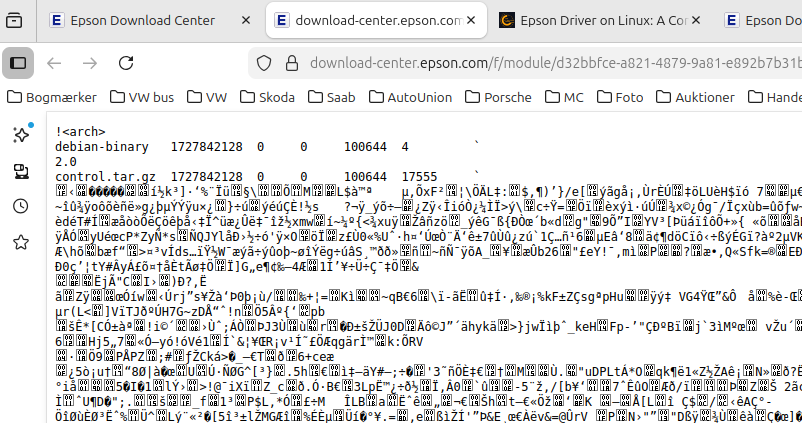Viewport: 802px width, 423px height.
Task: Open the Bookmarks star sidebar panel
Action: [x=19, y=240]
